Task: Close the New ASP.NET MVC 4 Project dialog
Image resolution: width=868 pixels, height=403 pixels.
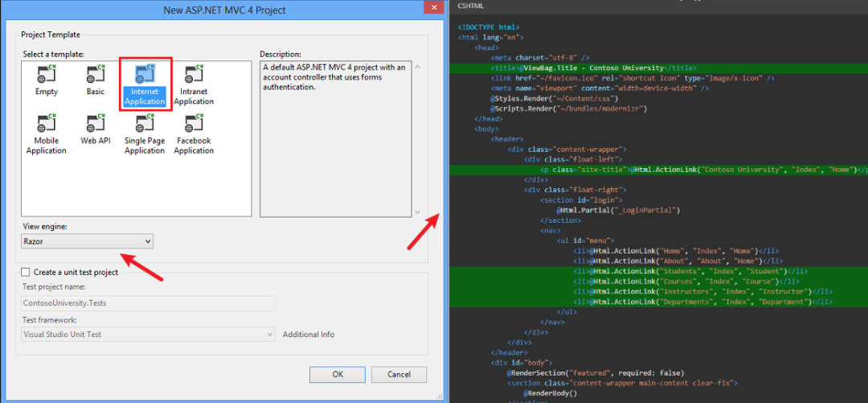Action: click(433, 7)
